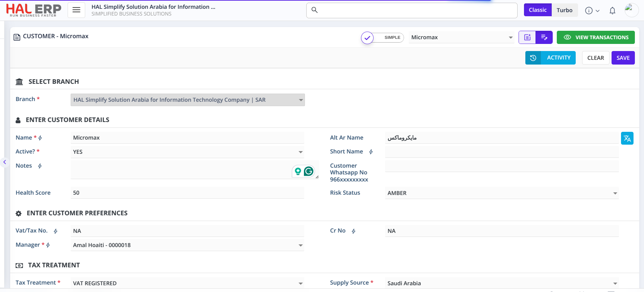Viewport: 644px width, 292px height.
Task: Click the Arabic translate icon
Action: tap(627, 138)
